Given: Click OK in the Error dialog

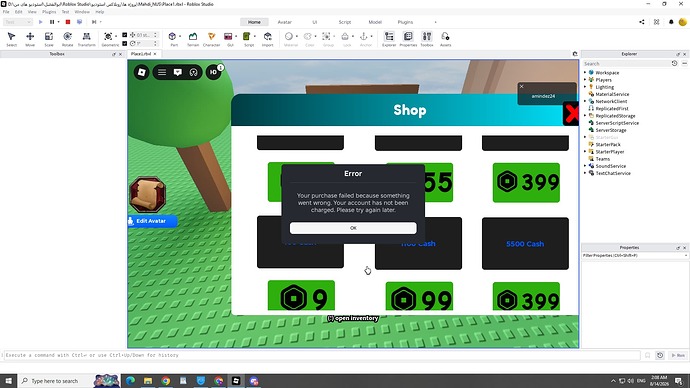Looking at the screenshot, I should pyautogui.click(x=353, y=228).
